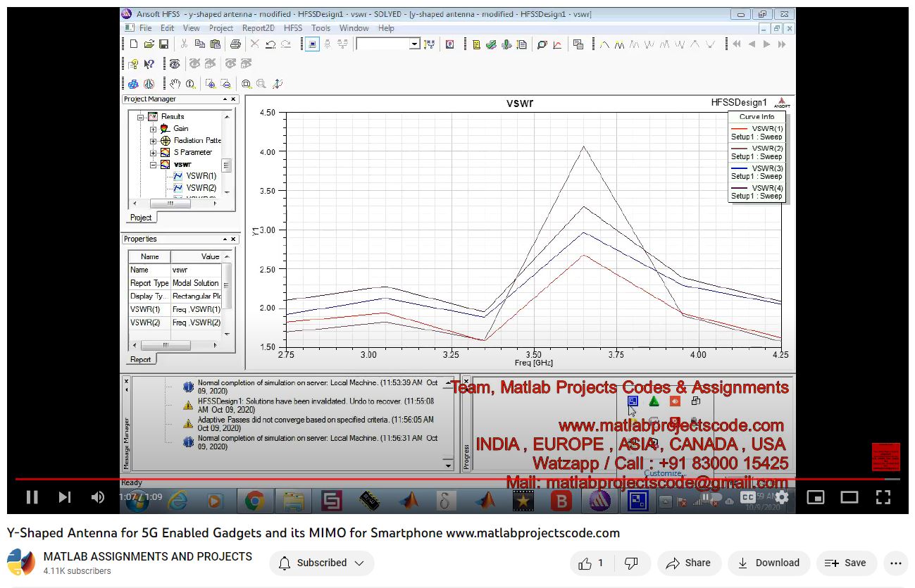This screenshot has height=588, width=915.
Task: Skip to the next video
Action: (65, 497)
